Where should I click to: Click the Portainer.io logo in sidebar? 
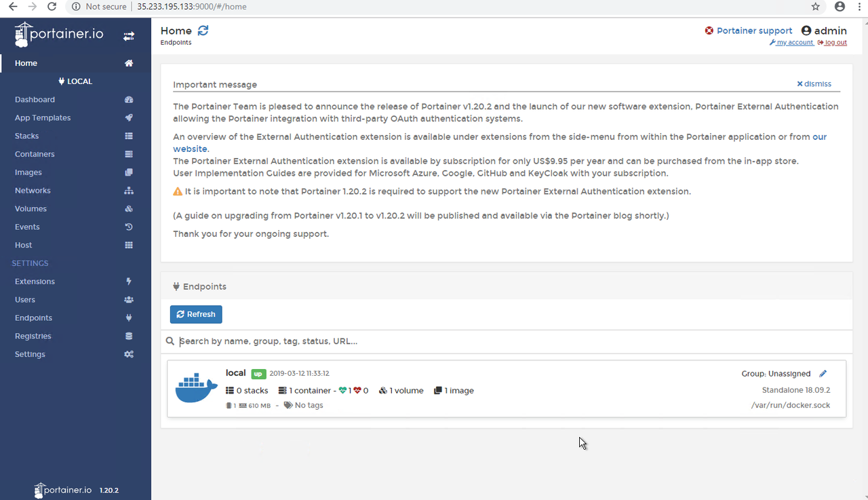click(x=60, y=34)
